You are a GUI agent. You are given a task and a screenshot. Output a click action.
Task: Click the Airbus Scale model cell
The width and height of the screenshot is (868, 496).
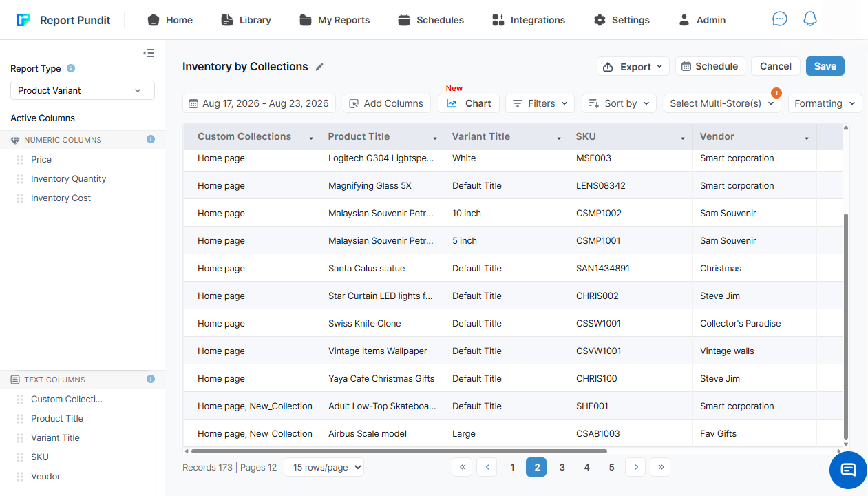click(x=383, y=433)
